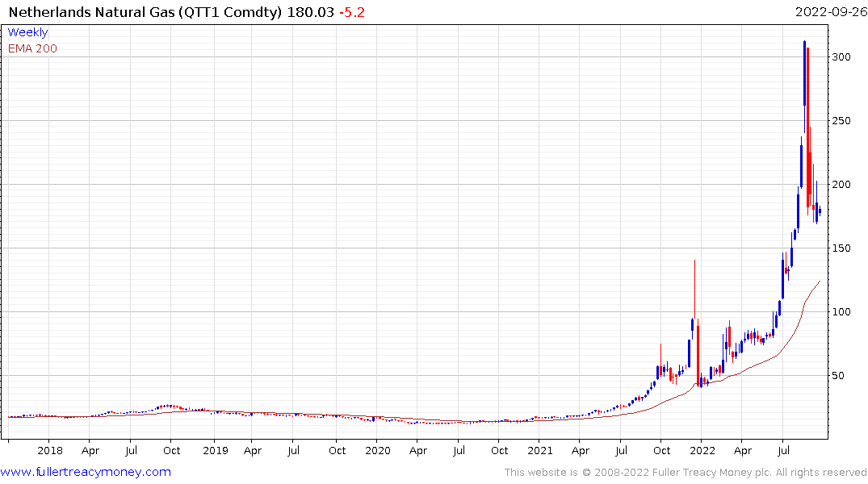868x484 pixels.
Task: Click the Weekly interval label
Action: point(27,32)
